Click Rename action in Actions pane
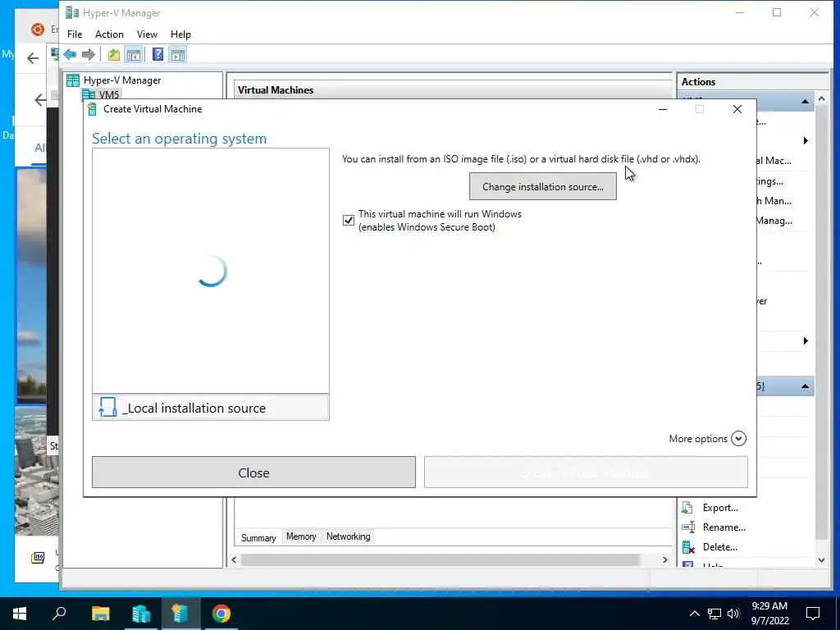 (724, 527)
